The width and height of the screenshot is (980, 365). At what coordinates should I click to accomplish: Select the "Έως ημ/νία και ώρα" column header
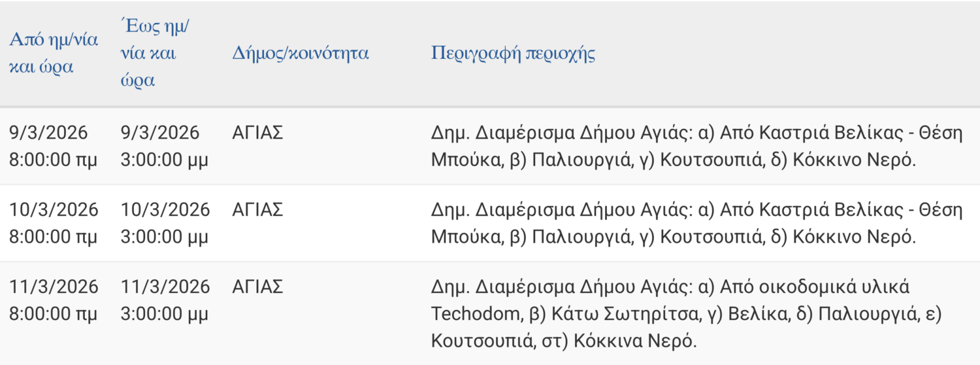(x=159, y=53)
